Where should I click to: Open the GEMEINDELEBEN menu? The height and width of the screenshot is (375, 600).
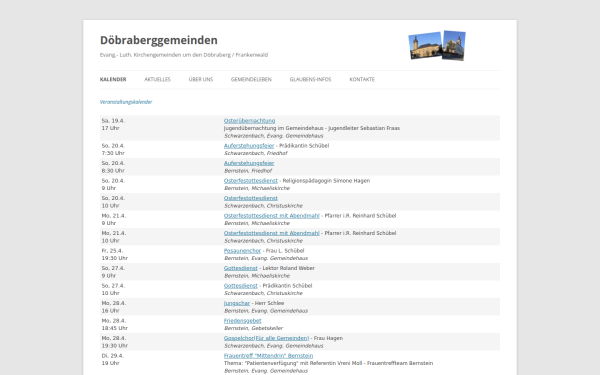(251, 80)
